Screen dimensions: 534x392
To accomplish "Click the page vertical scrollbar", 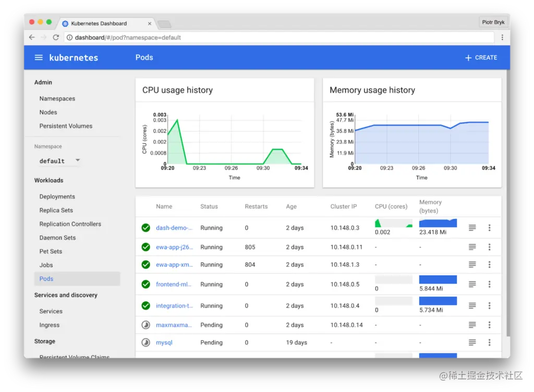I will click(x=508, y=203).
